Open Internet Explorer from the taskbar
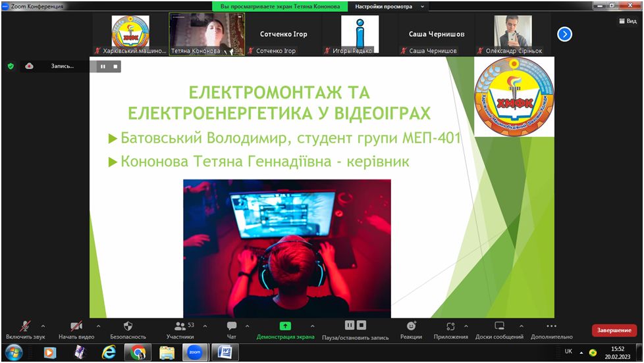The height and width of the screenshot is (363, 644). [x=109, y=352]
